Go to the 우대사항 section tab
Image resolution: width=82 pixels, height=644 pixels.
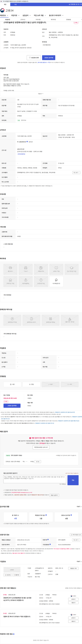click(38, 20)
